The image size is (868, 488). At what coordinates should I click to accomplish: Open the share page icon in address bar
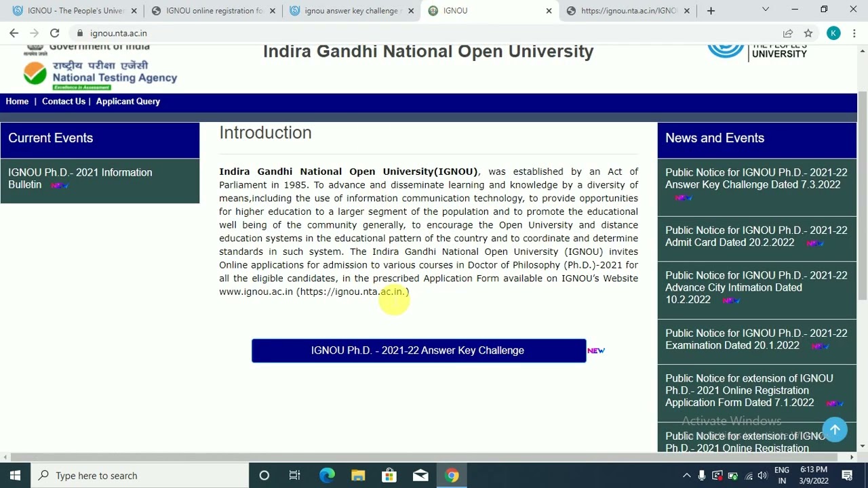787,33
